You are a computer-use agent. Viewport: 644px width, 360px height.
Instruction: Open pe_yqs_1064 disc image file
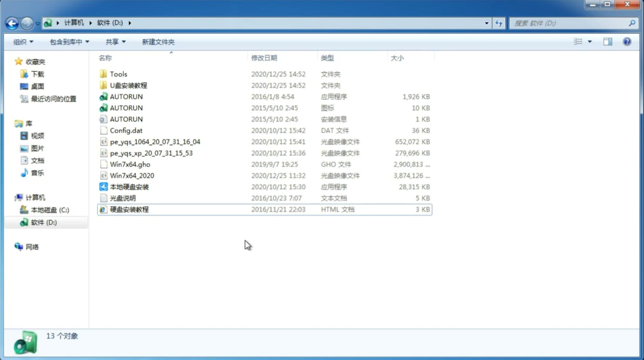(x=155, y=142)
